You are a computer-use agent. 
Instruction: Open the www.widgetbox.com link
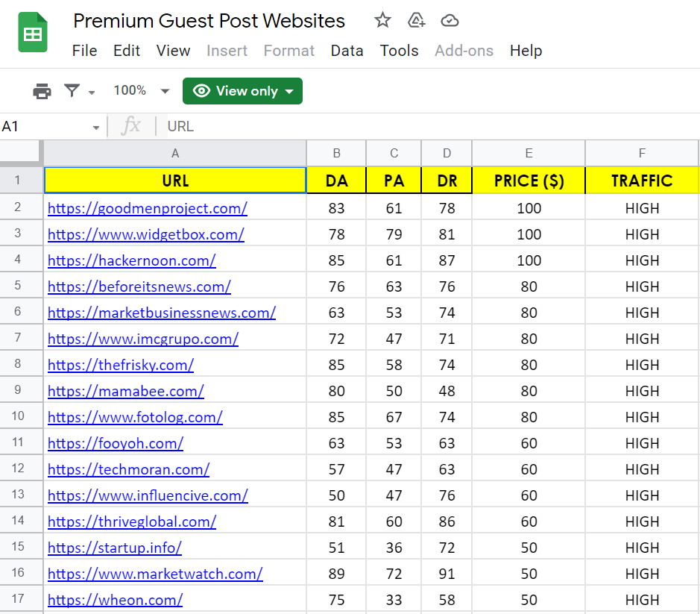click(x=145, y=234)
